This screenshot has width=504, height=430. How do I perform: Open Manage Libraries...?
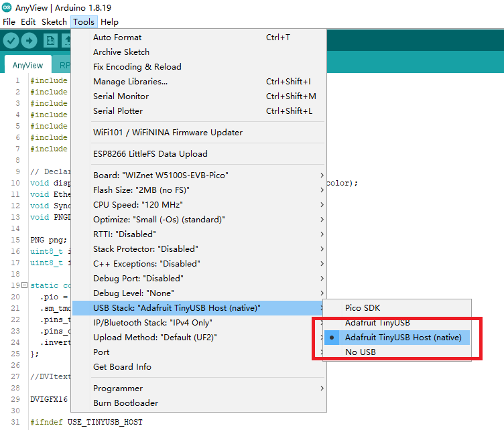click(198, 82)
